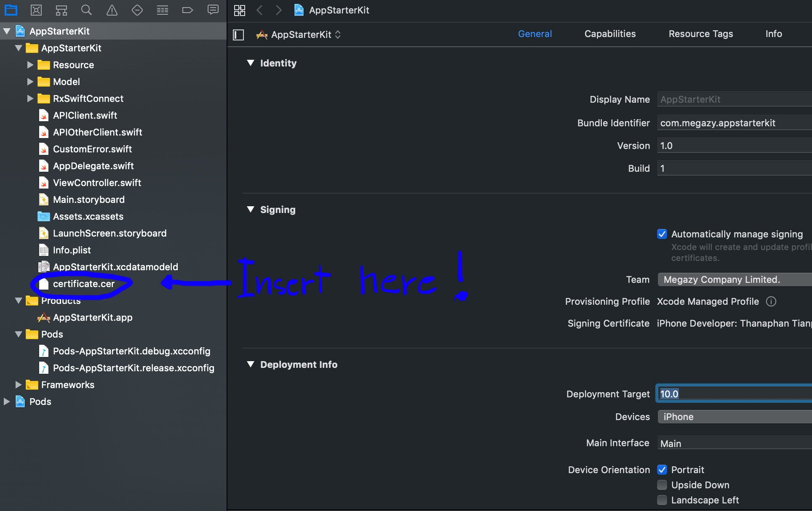Switch to the Capabilities tab
This screenshot has height=511, width=812.
(610, 34)
